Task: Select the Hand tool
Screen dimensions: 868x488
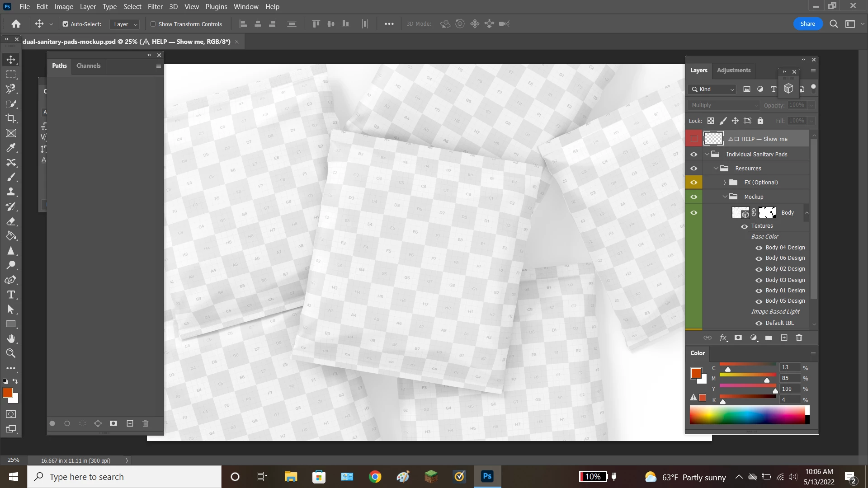Action: pos(11,338)
